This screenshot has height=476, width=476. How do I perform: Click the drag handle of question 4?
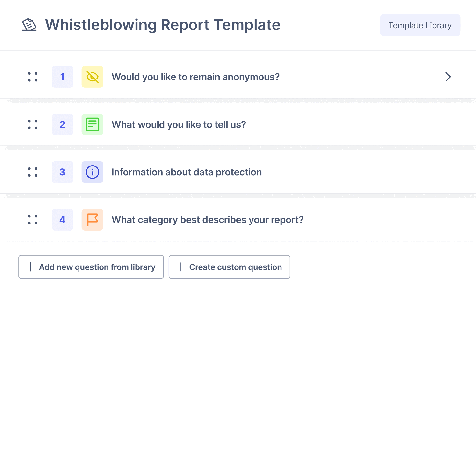(33, 220)
